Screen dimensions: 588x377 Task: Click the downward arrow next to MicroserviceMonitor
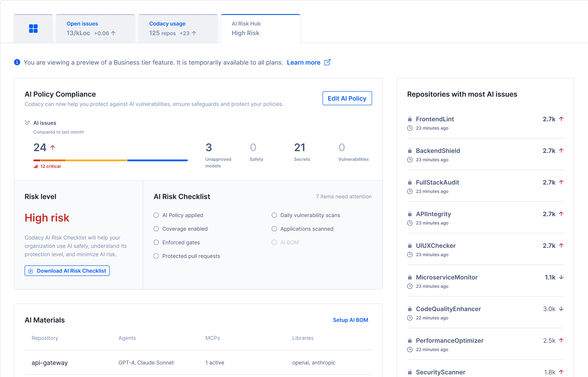click(x=561, y=277)
